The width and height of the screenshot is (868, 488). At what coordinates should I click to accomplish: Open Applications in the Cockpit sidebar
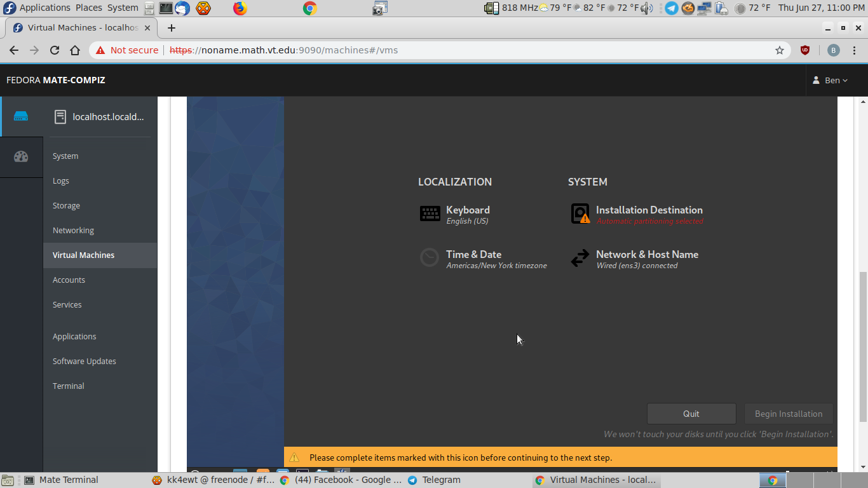[100, 337]
